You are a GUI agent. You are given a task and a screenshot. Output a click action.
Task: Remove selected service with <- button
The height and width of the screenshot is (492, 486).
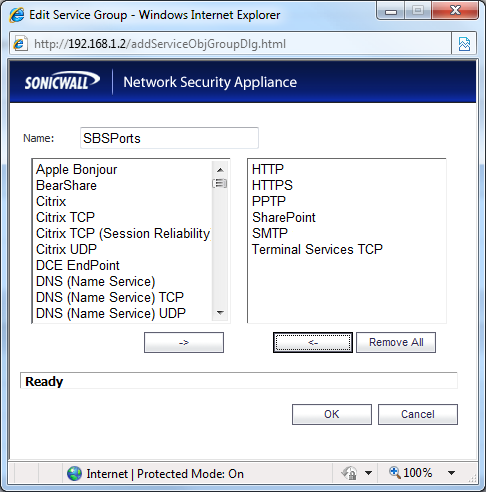coord(313,342)
